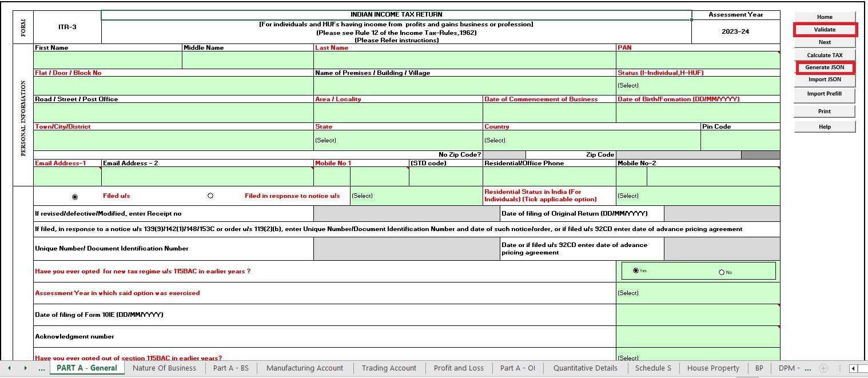868x378 pixels.
Task: Click the Flat / Door / Block No cell
Action: coord(174,86)
